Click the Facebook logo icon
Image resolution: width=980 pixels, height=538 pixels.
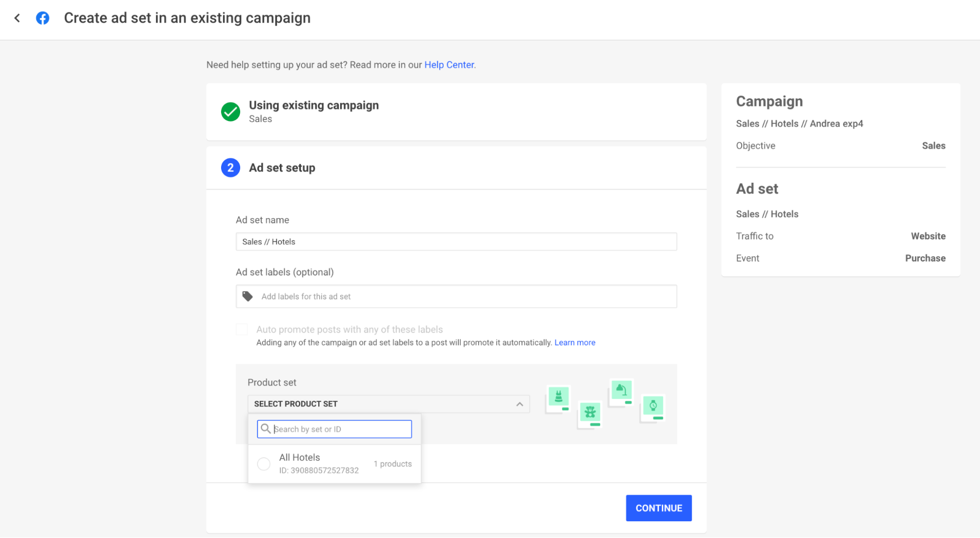[43, 18]
